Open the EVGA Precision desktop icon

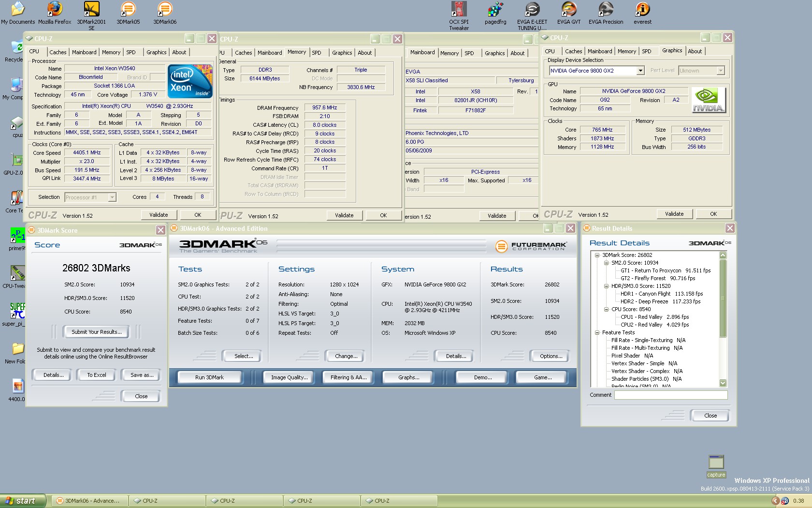[606, 13]
